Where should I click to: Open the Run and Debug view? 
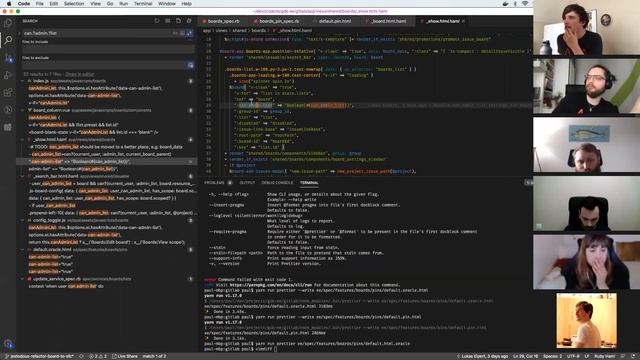click(8, 75)
